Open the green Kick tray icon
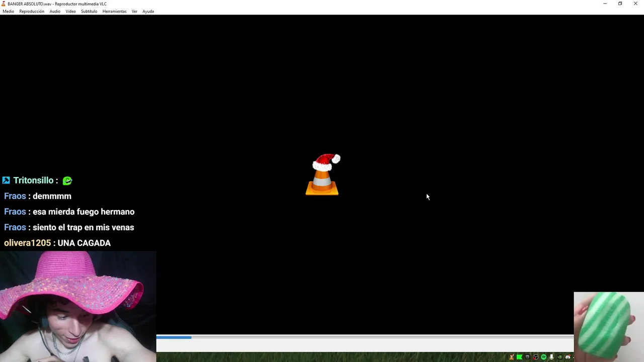This screenshot has height=362, width=644. [519, 357]
